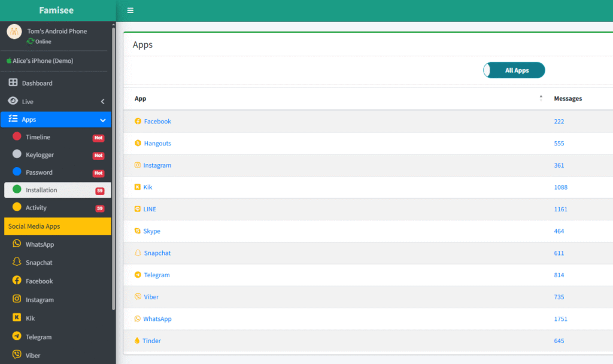Click Telegram message count 814
This screenshot has height=364, width=613.
[x=559, y=275]
